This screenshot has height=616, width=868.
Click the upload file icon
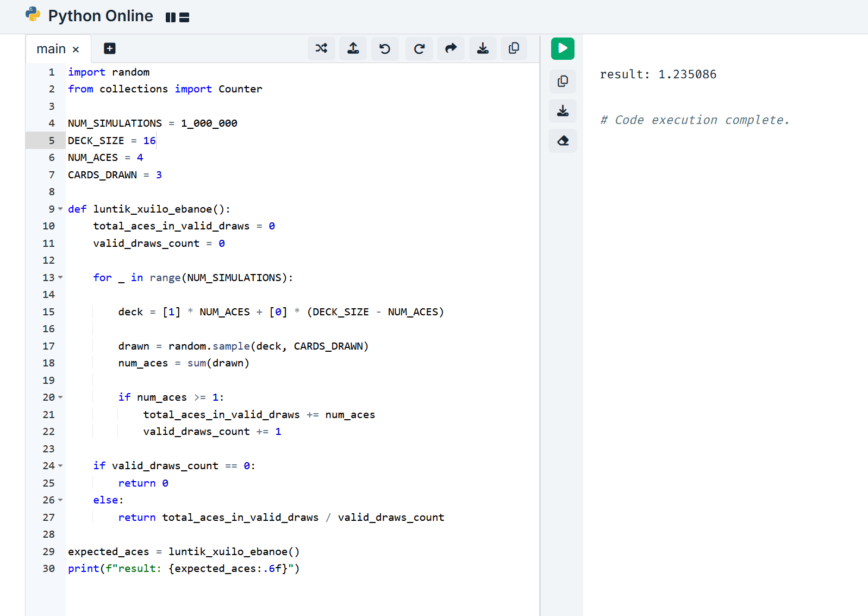tap(353, 48)
